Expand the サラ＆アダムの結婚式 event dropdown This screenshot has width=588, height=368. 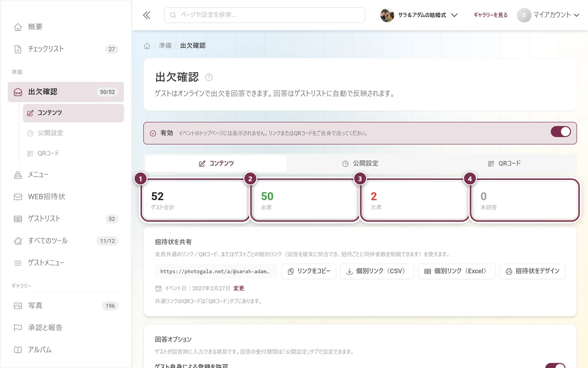419,15
